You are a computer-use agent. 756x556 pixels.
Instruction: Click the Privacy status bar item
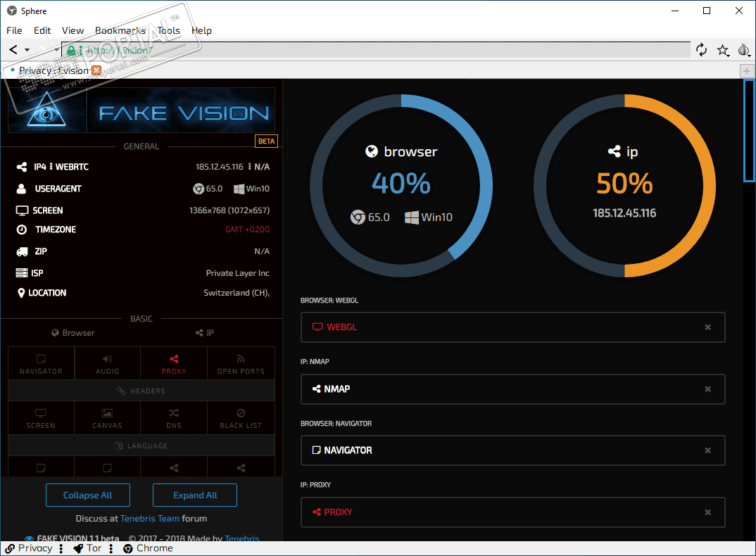29,548
